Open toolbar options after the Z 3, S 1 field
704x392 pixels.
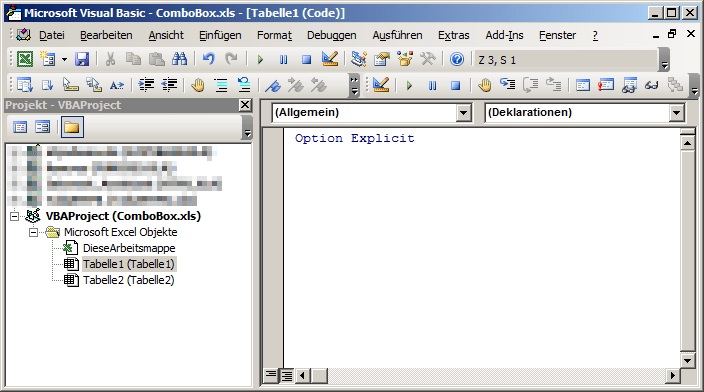point(664,60)
